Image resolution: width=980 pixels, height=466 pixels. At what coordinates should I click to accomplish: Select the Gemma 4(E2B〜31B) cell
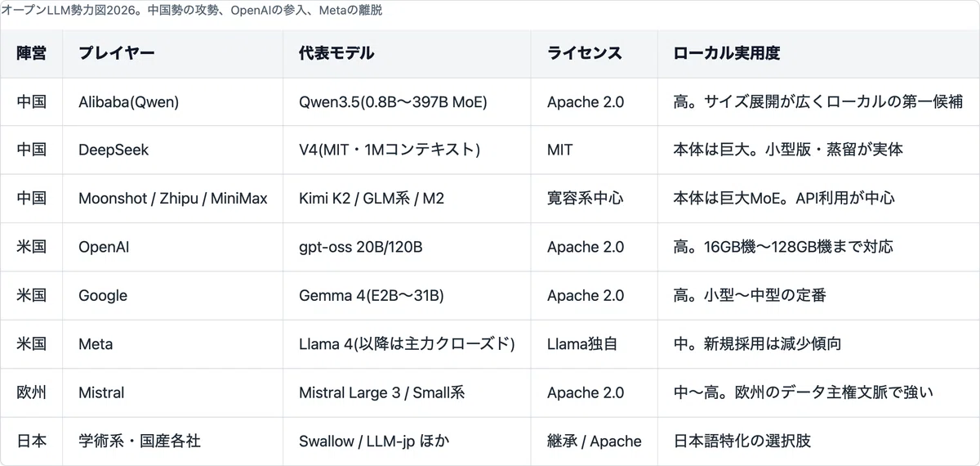click(408, 296)
